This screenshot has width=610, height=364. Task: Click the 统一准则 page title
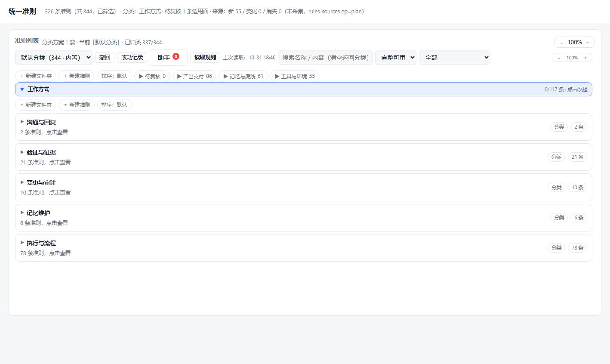tap(22, 12)
